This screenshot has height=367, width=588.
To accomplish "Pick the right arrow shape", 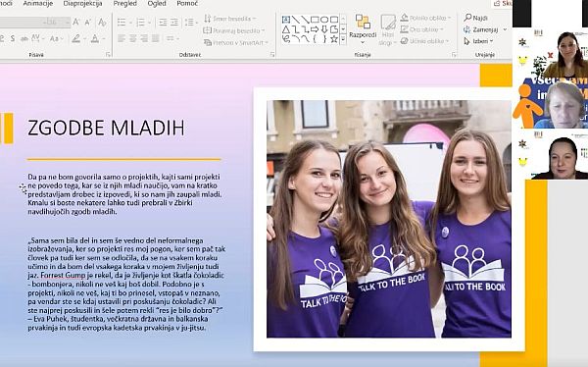I will pyautogui.click(x=315, y=29).
